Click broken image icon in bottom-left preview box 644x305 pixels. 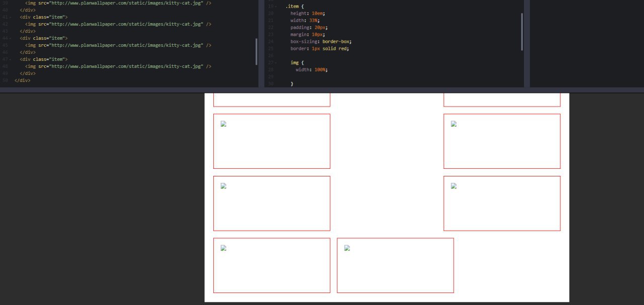[x=223, y=248]
